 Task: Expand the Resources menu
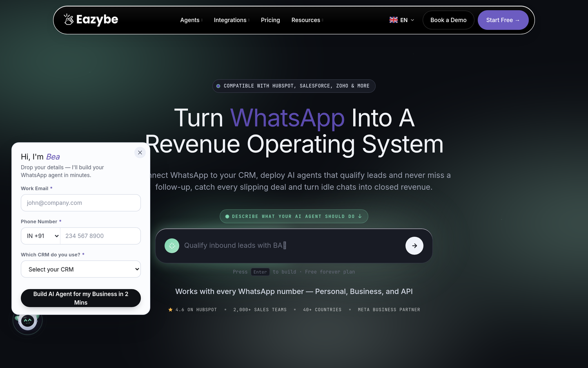(x=307, y=20)
